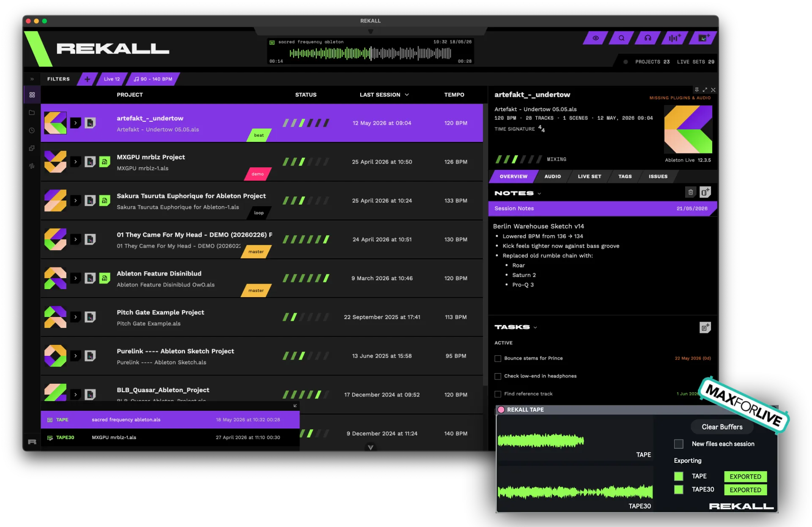The image size is (812, 527).
Task: Click the loop tag on Sakura Tsuruta row
Action: (x=259, y=213)
